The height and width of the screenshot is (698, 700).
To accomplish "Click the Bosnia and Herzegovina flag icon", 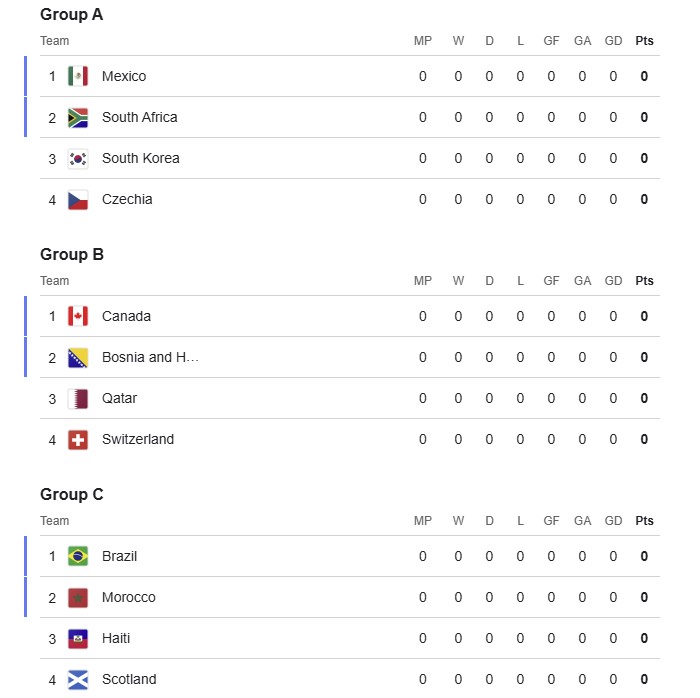I will pos(78,357).
